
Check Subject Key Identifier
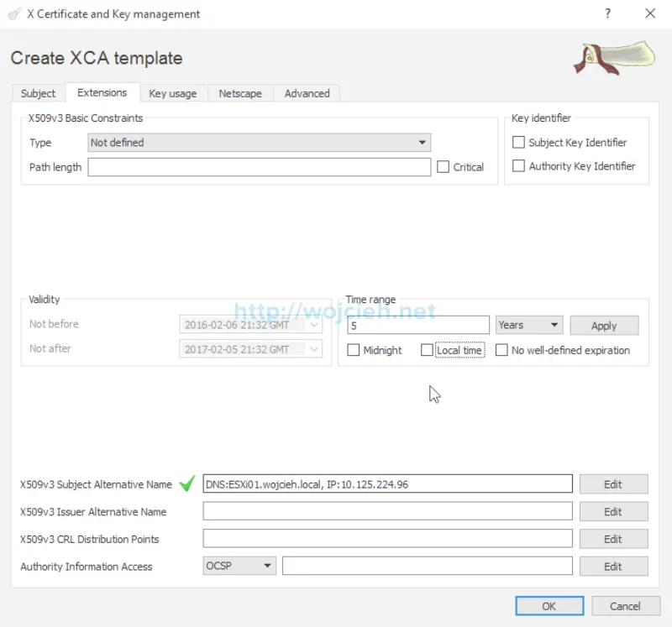(518, 142)
